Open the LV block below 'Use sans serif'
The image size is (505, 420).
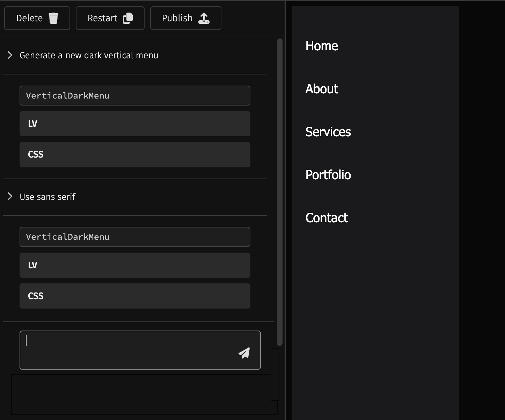coord(135,265)
